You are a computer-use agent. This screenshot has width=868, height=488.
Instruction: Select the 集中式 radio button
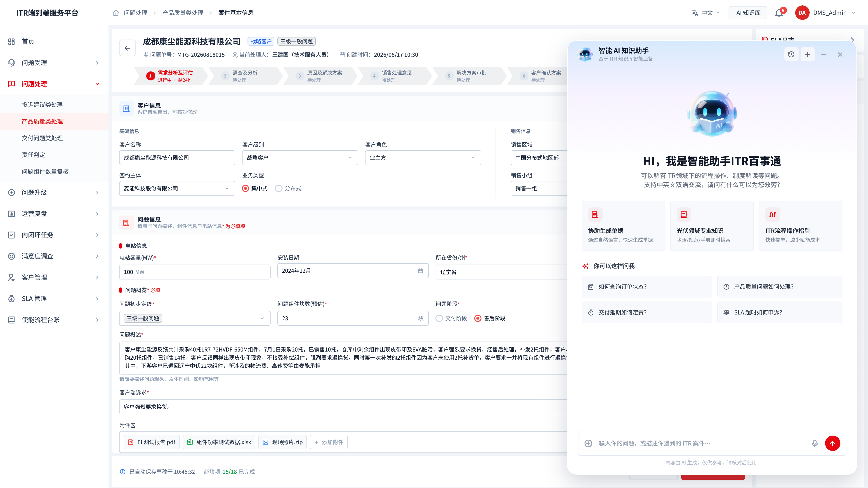(246, 188)
